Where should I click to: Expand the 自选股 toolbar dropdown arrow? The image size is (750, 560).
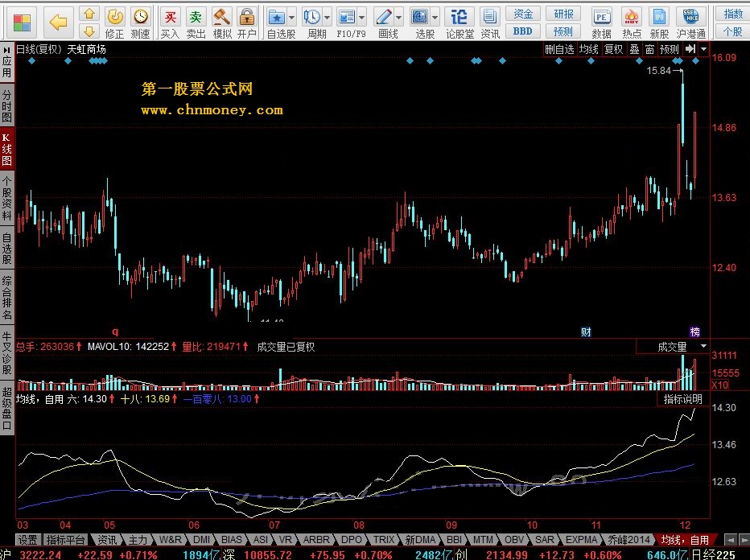[x=292, y=18]
